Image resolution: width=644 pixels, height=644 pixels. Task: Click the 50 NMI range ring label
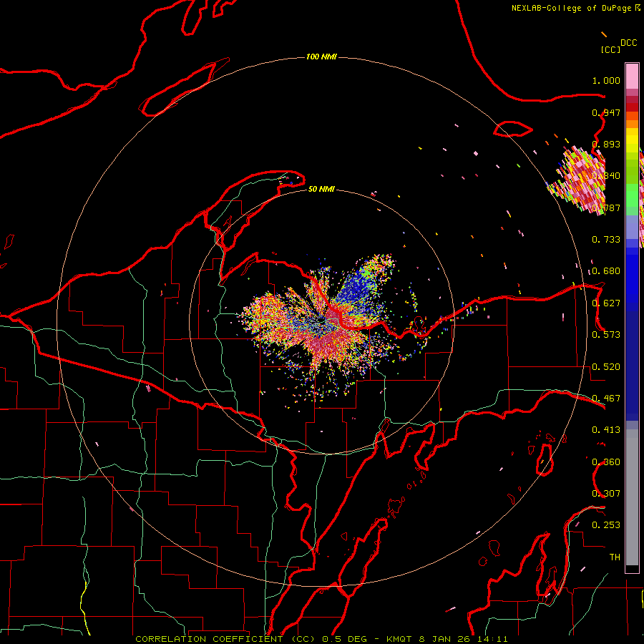point(321,189)
